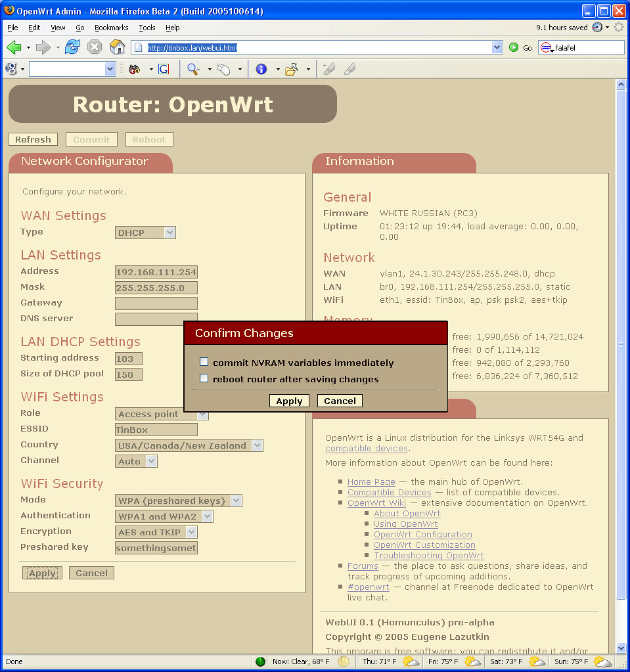This screenshot has width=630, height=672.
Task: Click the ESSID TinBox field
Action: click(x=156, y=430)
